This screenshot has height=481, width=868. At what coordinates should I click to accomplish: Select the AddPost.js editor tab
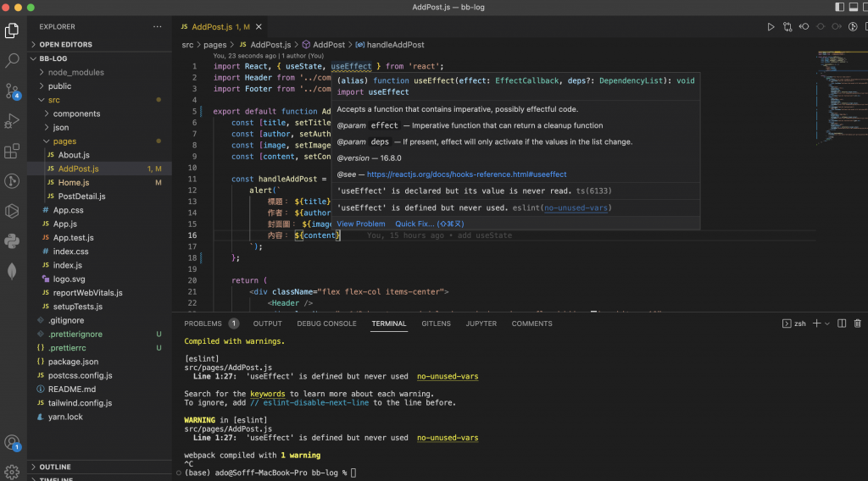[221, 26]
